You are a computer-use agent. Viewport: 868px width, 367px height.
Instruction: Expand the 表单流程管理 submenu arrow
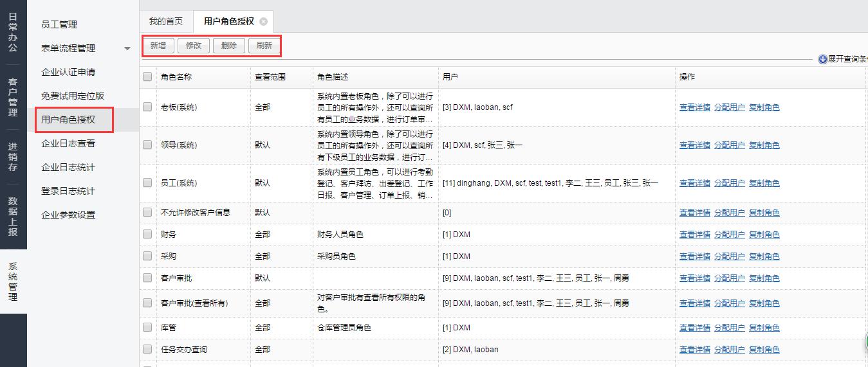pos(127,48)
